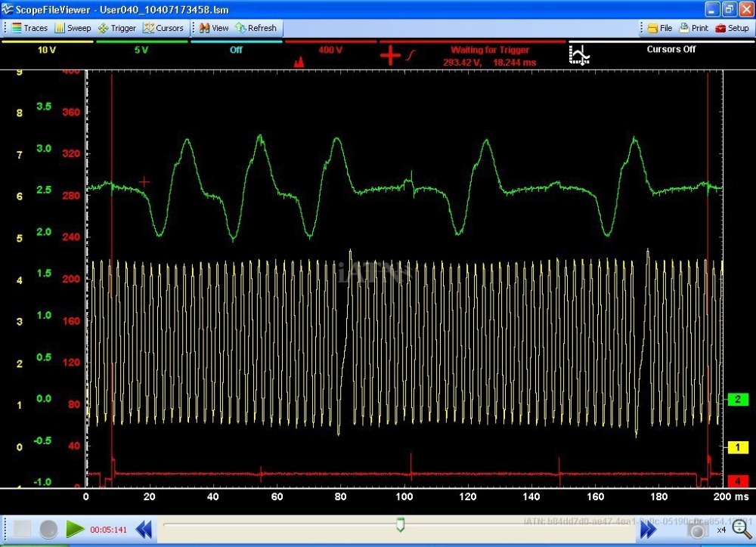Click the red 400 V channel setting

tap(330, 50)
